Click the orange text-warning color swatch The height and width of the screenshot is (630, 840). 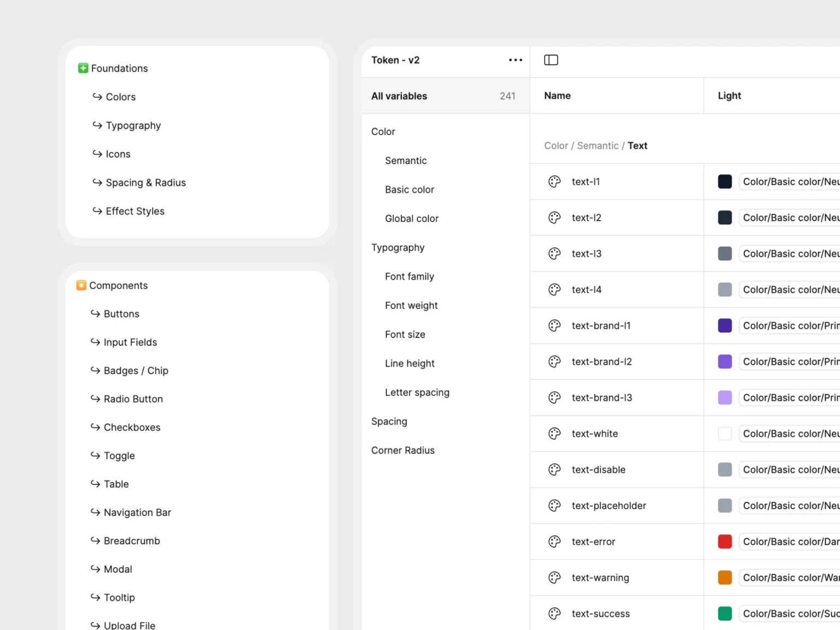pyautogui.click(x=725, y=578)
